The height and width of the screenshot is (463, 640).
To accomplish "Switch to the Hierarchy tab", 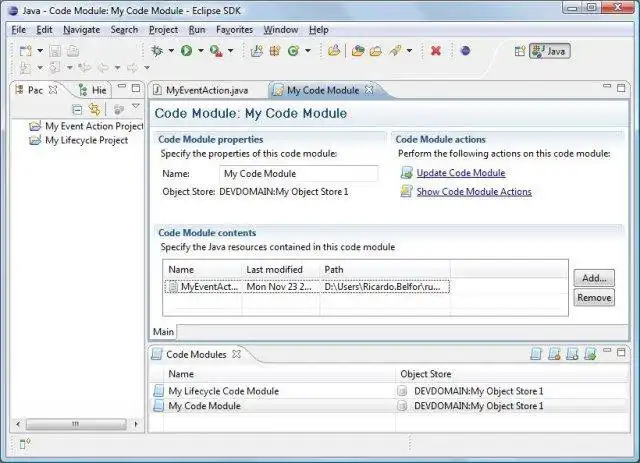I will 93,90.
